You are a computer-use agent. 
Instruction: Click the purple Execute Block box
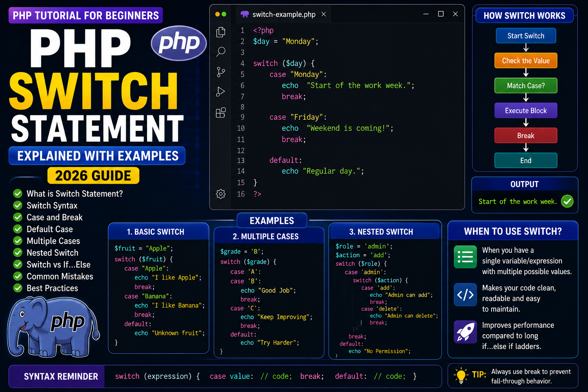point(526,110)
